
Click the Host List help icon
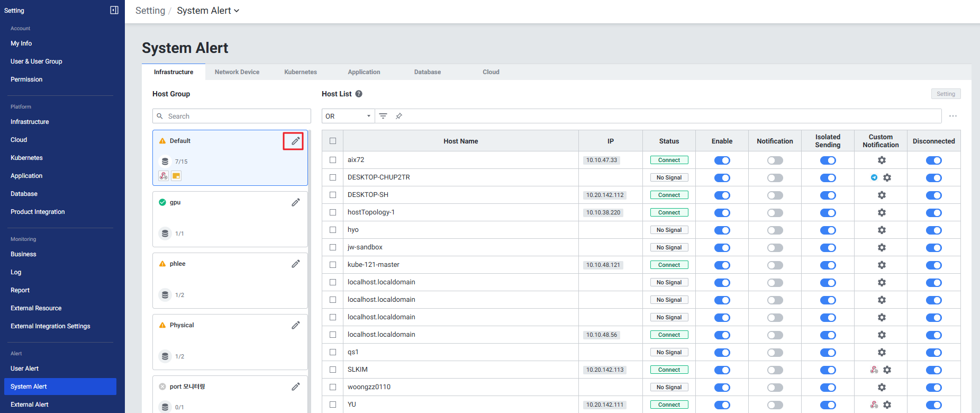click(x=359, y=94)
